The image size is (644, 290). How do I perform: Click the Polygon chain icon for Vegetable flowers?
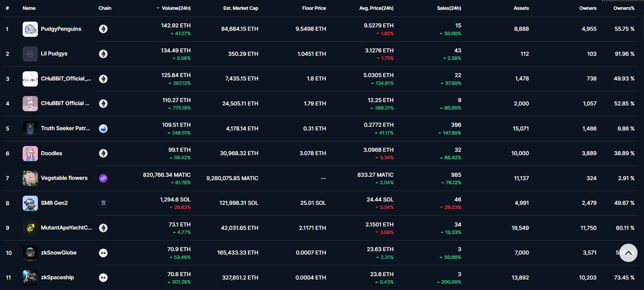pyautogui.click(x=103, y=178)
